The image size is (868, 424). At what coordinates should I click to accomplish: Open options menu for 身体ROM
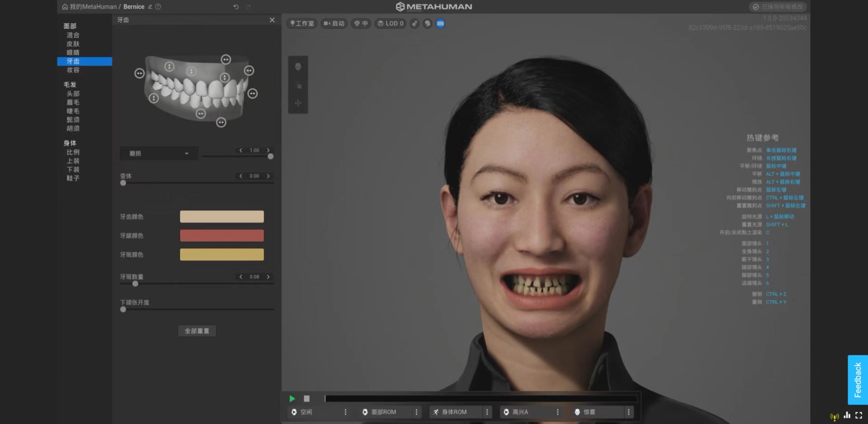coord(487,412)
